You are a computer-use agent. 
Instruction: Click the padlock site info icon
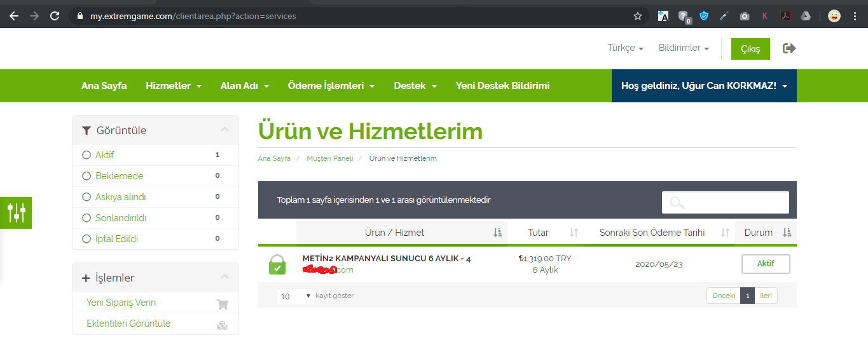79,16
